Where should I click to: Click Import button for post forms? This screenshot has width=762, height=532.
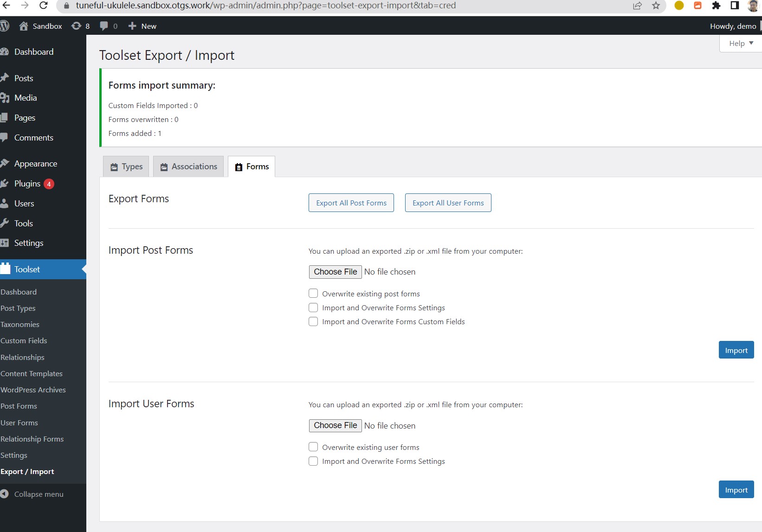pos(736,350)
